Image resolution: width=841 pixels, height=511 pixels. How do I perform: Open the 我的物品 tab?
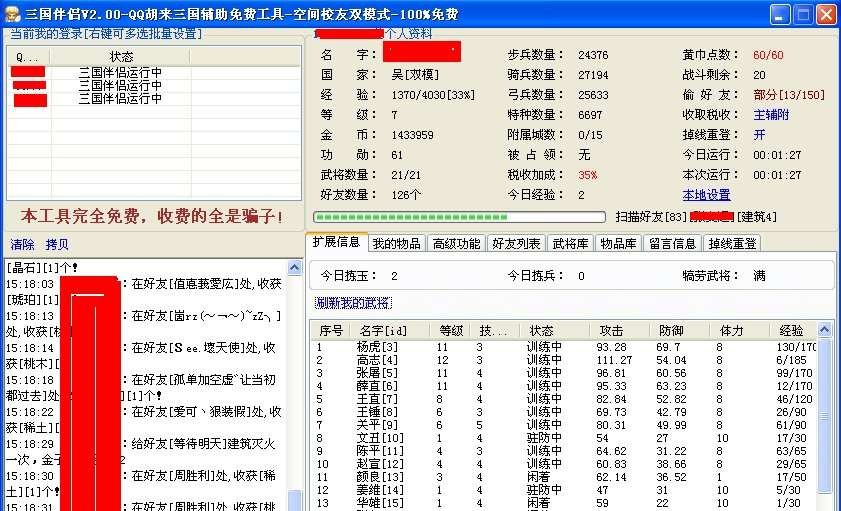(x=396, y=244)
